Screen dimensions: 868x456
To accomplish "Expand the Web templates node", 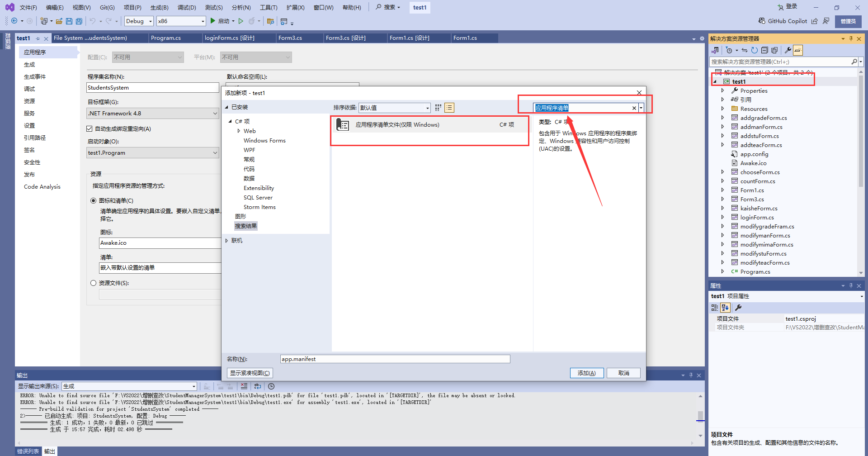I will click(239, 131).
